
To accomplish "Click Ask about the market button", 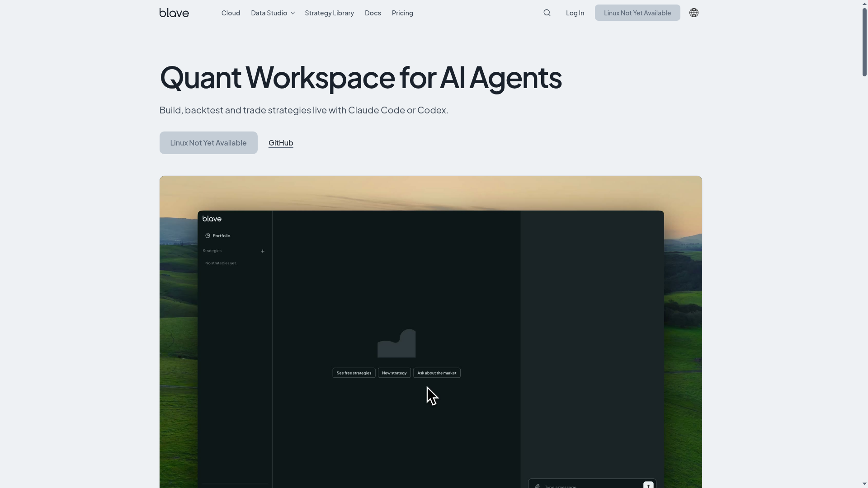I will pyautogui.click(x=437, y=373).
